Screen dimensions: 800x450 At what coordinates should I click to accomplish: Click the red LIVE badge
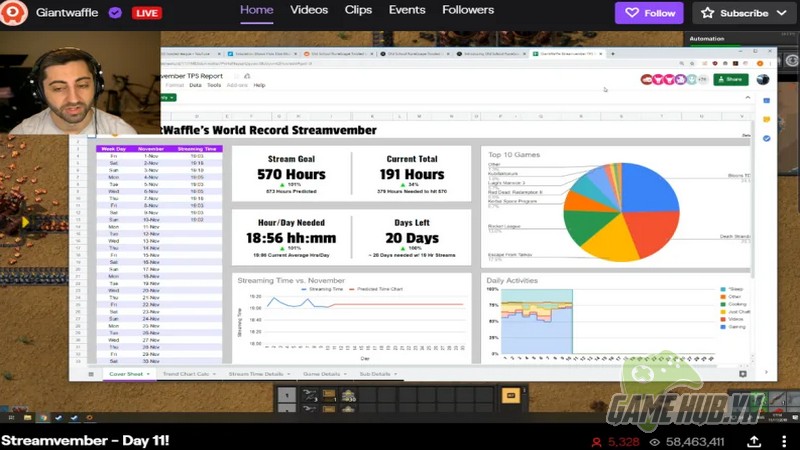click(147, 13)
